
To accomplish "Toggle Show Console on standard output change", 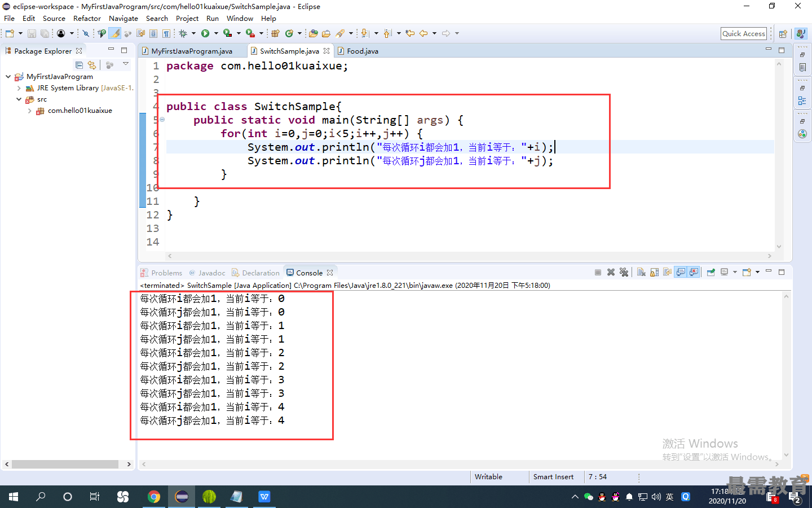I will coord(681,272).
